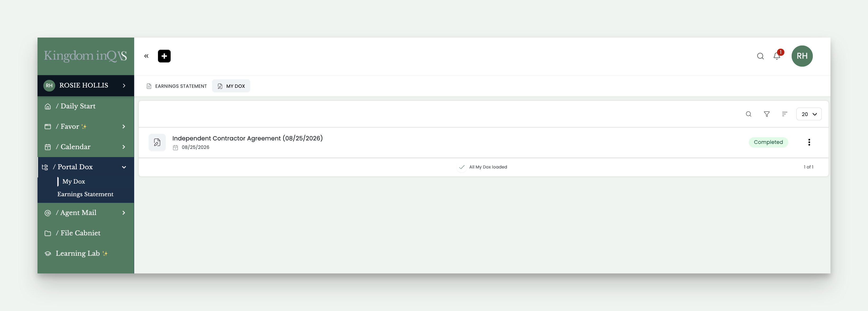Open the sort options icon
Image resolution: width=868 pixels, height=311 pixels.
[x=785, y=114]
